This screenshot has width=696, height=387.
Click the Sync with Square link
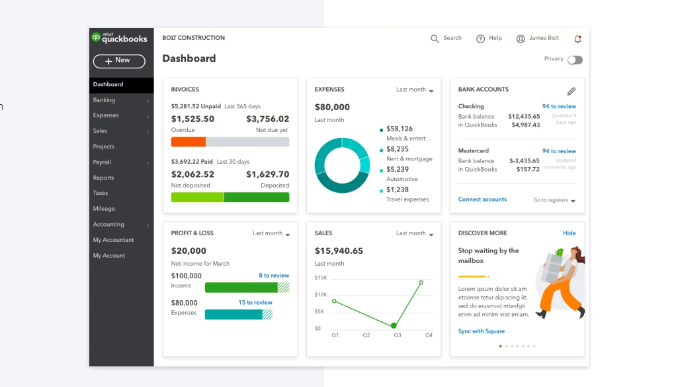click(481, 331)
